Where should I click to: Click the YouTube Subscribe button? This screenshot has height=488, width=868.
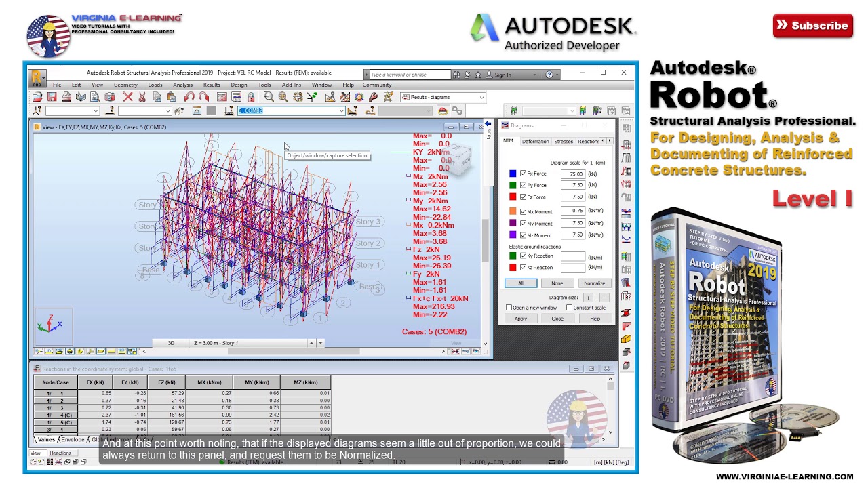pos(813,26)
